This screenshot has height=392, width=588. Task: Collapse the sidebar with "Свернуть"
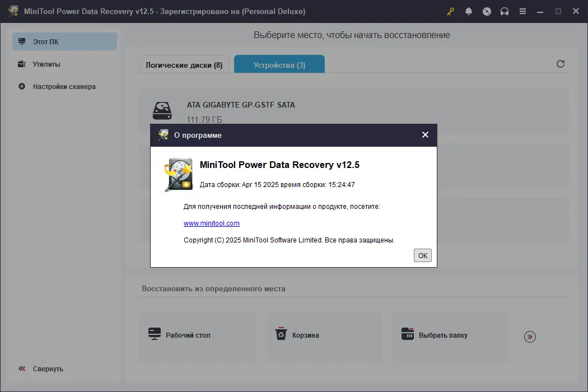coord(41,368)
